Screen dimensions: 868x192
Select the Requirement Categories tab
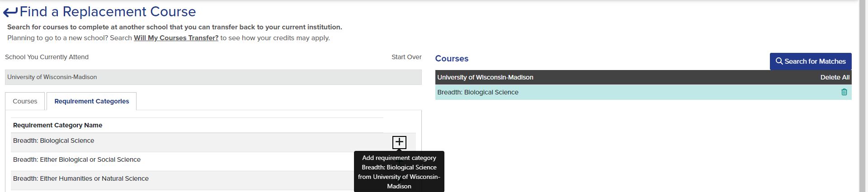point(92,101)
